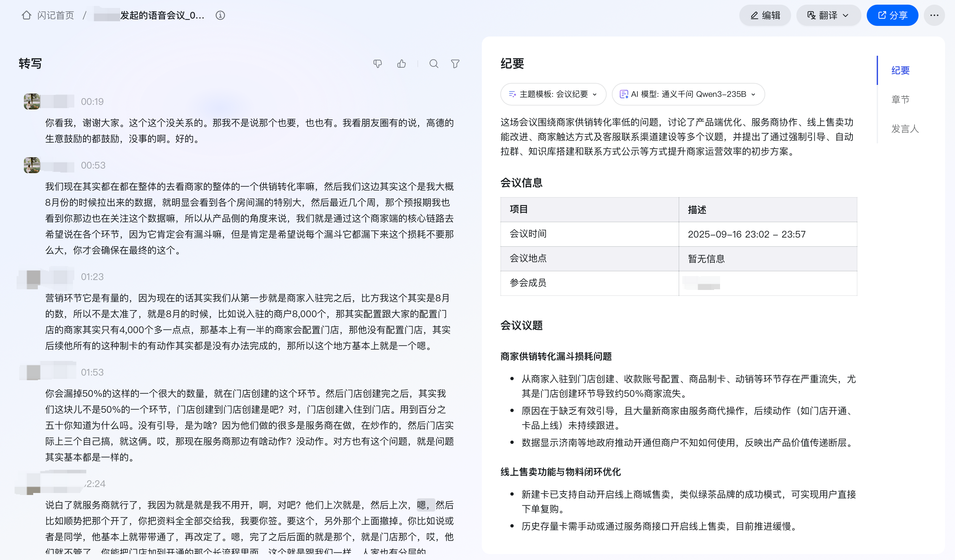Viewport: 955px width, 560px height.
Task: Select the 会议时间 table cell
Action: (589, 234)
